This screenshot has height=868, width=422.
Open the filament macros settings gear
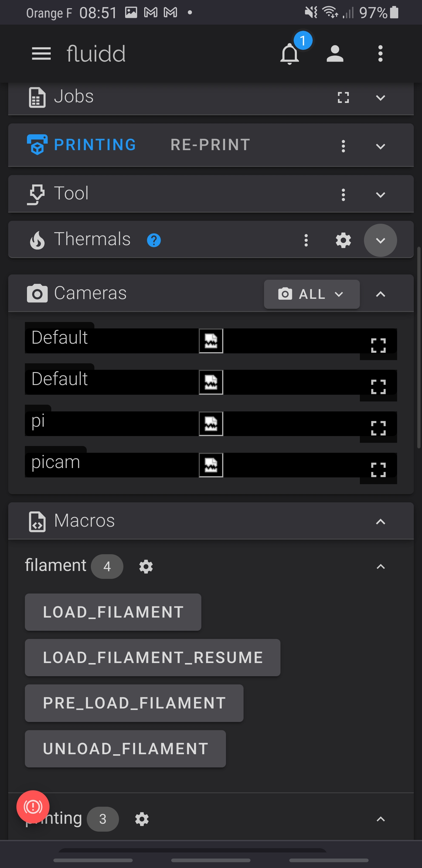click(146, 567)
